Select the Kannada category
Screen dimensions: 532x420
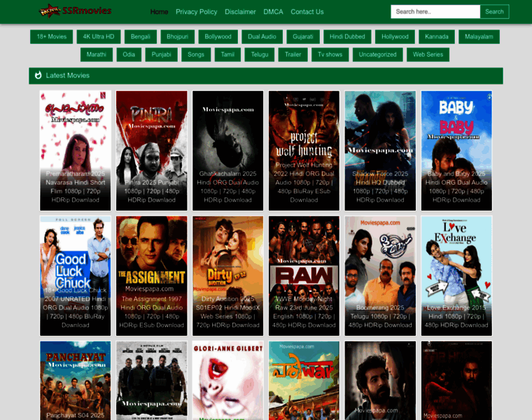click(437, 36)
